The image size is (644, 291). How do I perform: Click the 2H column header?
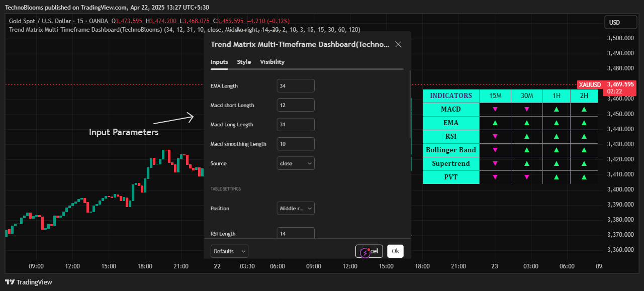click(x=584, y=96)
